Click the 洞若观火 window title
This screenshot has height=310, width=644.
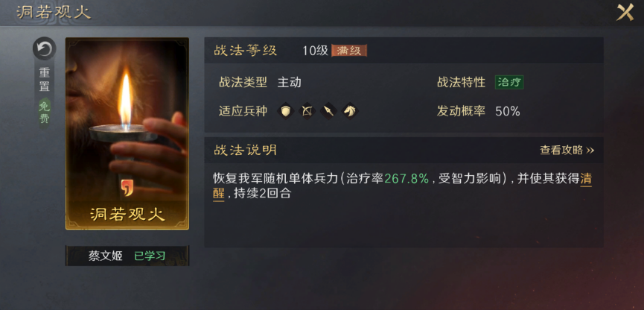(x=54, y=12)
